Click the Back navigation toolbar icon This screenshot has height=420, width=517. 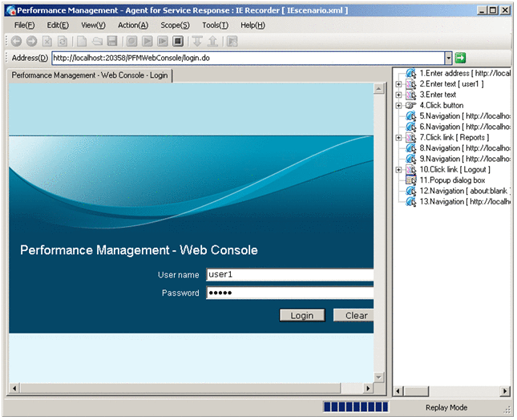pyautogui.click(x=16, y=41)
